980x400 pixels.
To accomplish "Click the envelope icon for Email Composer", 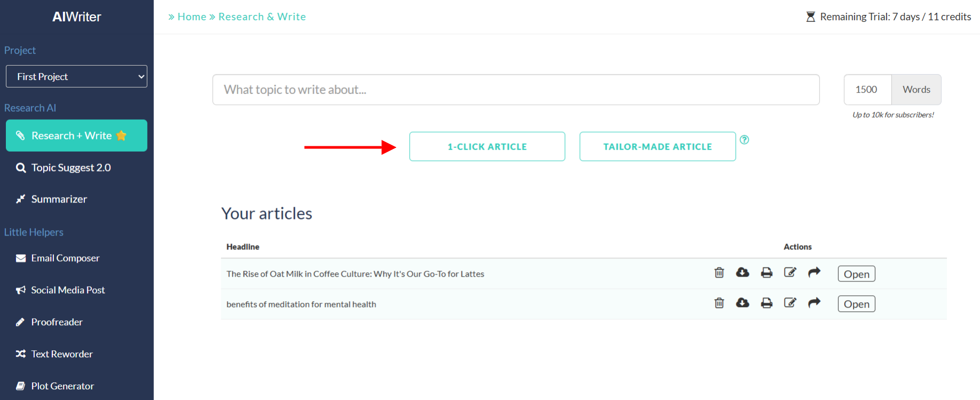I will click(x=21, y=258).
